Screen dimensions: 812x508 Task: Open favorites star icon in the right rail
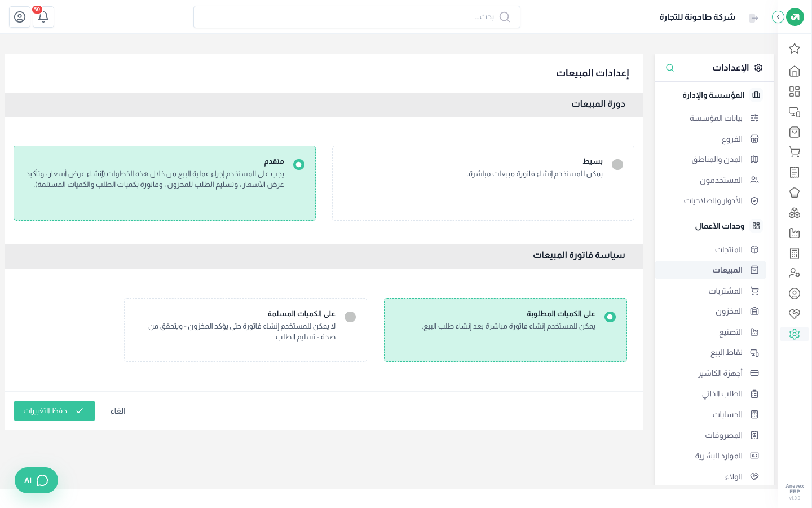point(795,49)
